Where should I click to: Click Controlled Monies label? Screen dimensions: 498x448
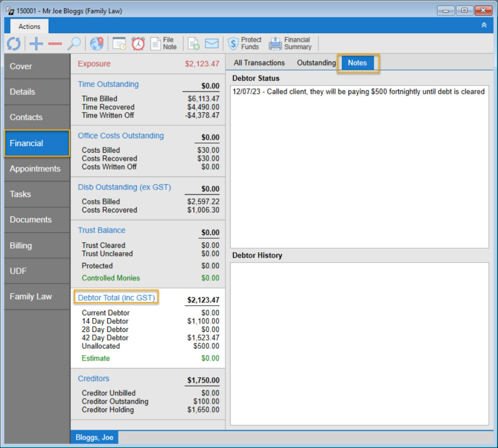click(111, 278)
